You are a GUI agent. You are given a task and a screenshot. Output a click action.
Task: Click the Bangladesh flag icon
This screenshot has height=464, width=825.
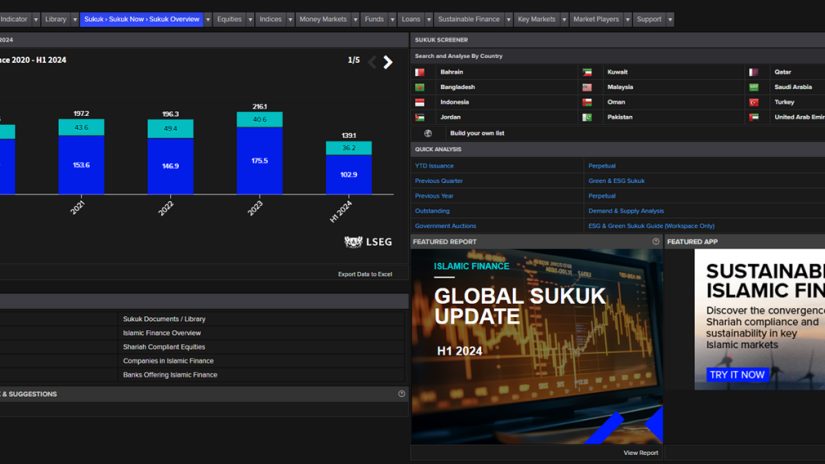click(419, 87)
